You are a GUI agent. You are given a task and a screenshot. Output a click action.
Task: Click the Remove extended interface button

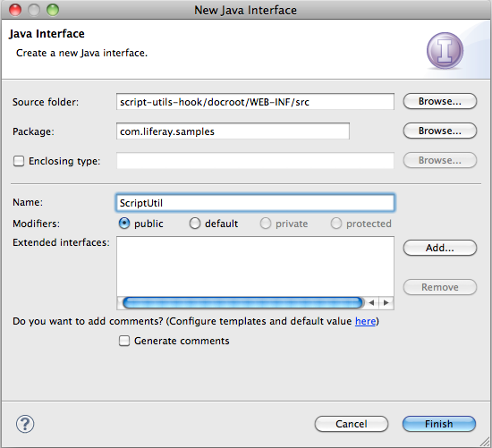pyautogui.click(x=440, y=287)
